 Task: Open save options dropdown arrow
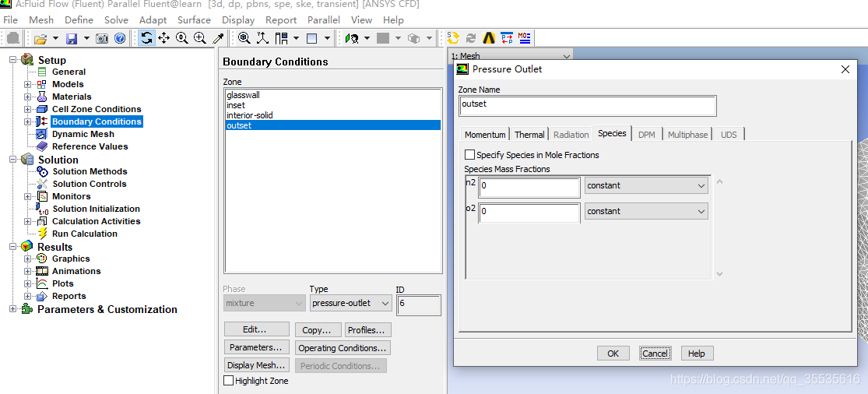click(x=86, y=38)
